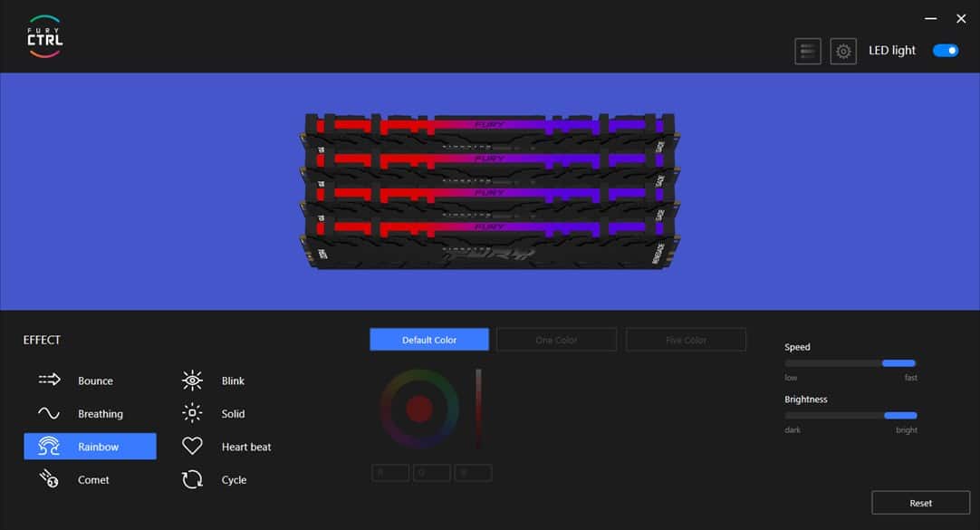Switch to the One Color tab
Image resolution: width=980 pixels, height=530 pixels.
pyautogui.click(x=556, y=339)
